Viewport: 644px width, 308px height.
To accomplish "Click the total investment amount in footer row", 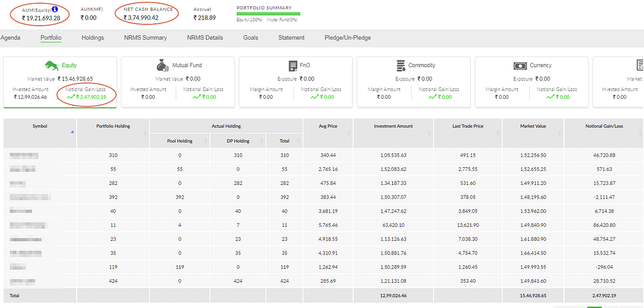I will tap(393, 295).
